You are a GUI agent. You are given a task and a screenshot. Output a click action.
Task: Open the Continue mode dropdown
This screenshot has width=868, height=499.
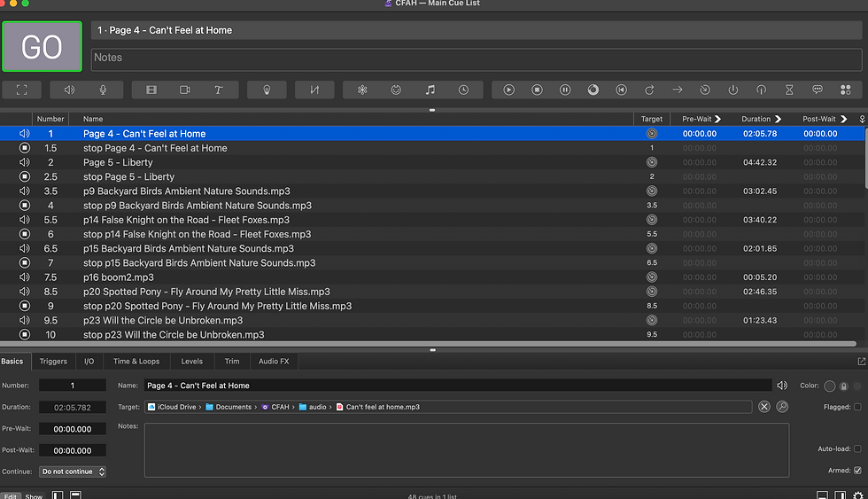(x=73, y=472)
